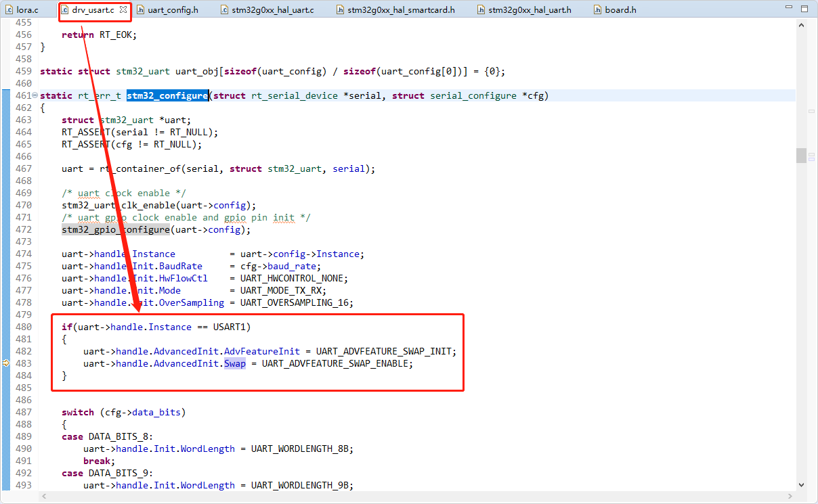The image size is (818, 504).
Task: Click the AdvFeatureInit field name
Action: (x=262, y=351)
